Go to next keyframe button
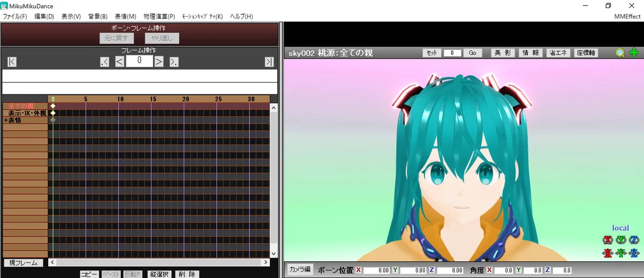Image resolution: width=644 pixels, height=278 pixels. [x=174, y=62]
